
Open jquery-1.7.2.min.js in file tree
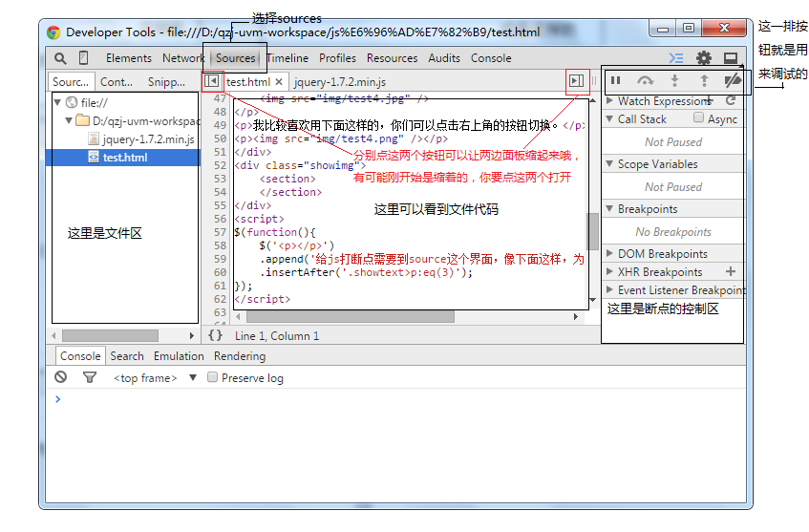pos(148,139)
